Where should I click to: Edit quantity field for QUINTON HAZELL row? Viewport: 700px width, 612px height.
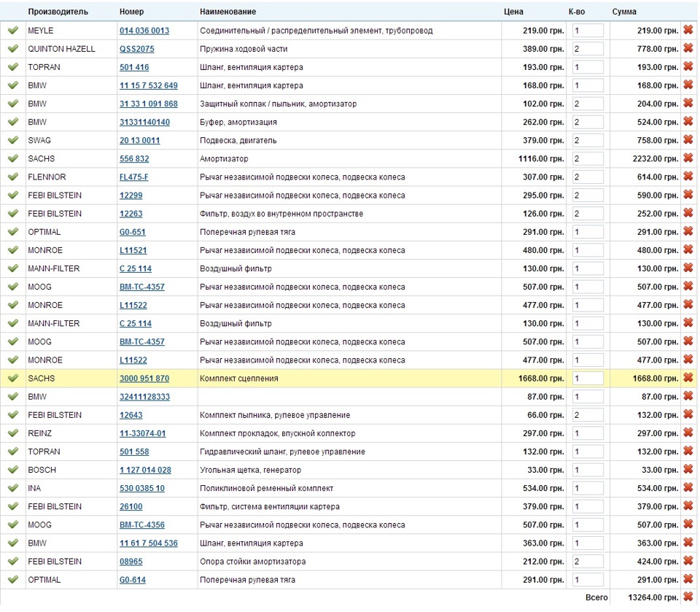click(588, 49)
